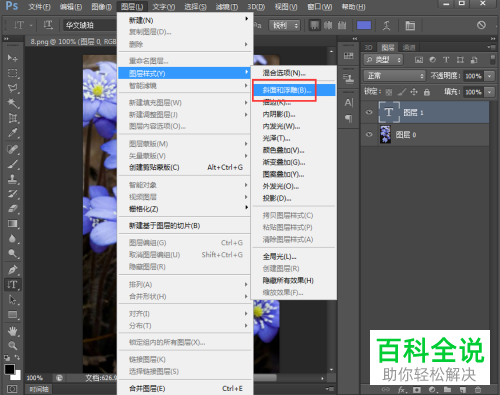Open the blend mode 正常 dropdown
Image resolution: width=500 pixels, height=395 pixels.
coord(395,76)
